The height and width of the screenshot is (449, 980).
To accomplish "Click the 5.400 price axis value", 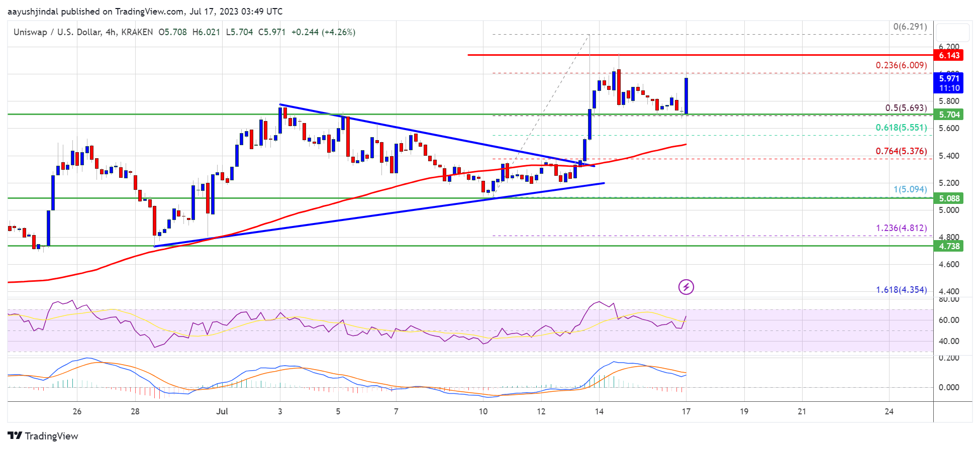I will tap(949, 156).
